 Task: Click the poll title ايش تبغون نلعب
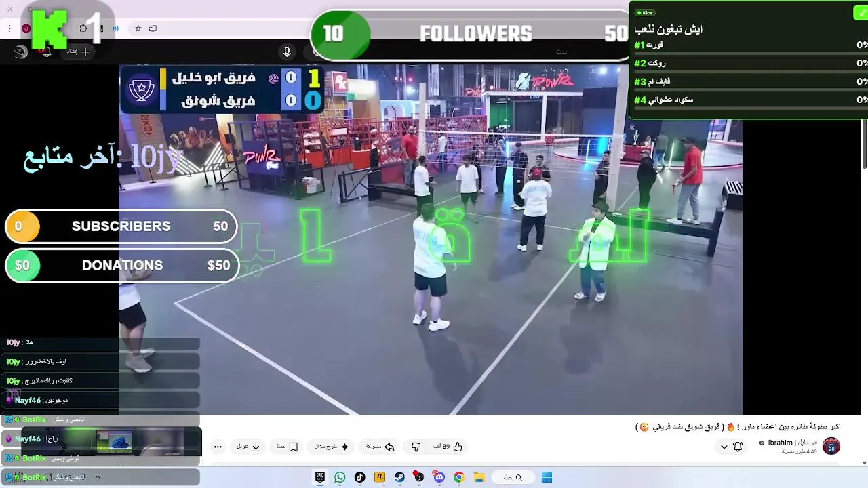668,29
